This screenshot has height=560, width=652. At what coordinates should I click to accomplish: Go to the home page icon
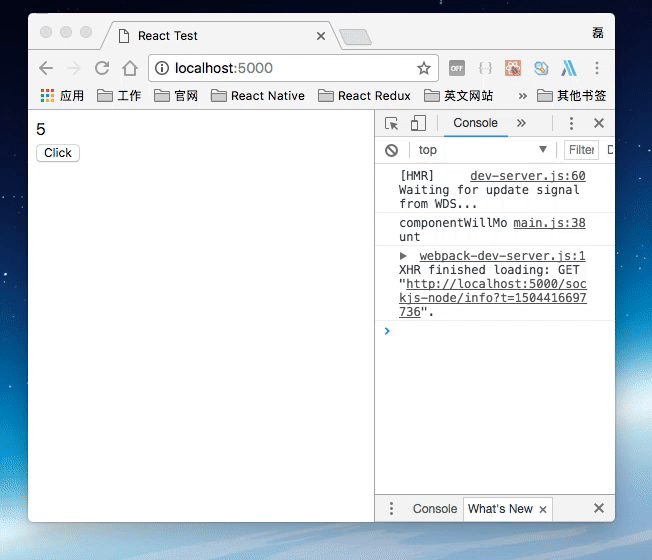[x=130, y=68]
